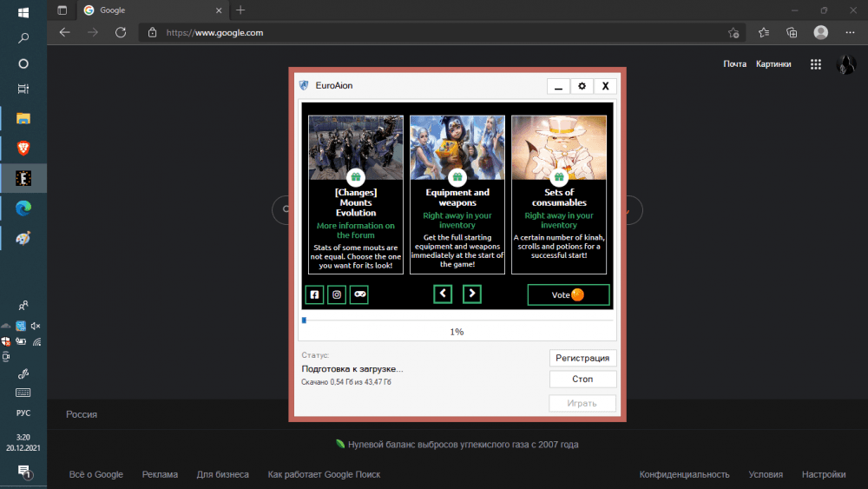Open the EuroAion launcher settings gear

[x=582, y=86]
